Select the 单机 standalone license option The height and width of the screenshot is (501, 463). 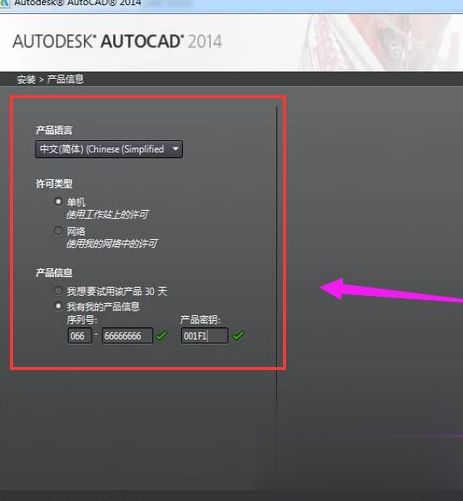click(58, 202)
